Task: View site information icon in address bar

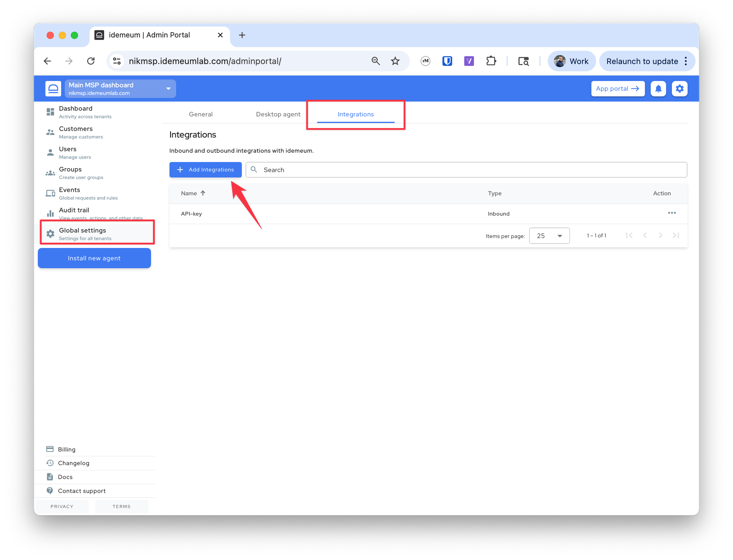Action: [117, 61]
